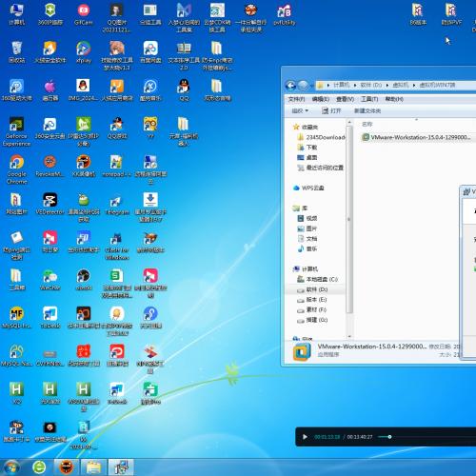Image resolution: width=476 pixels, height=476 pixels.
Task: Open GeForce Experience desktop shortcut
Action: tap(16, 131)
